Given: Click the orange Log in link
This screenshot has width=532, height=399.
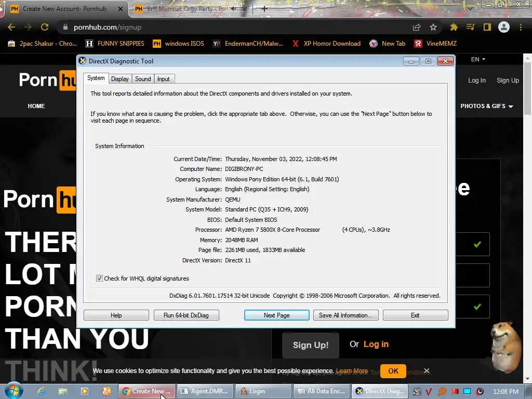Looking at the screenshot, I should (376, 344).
